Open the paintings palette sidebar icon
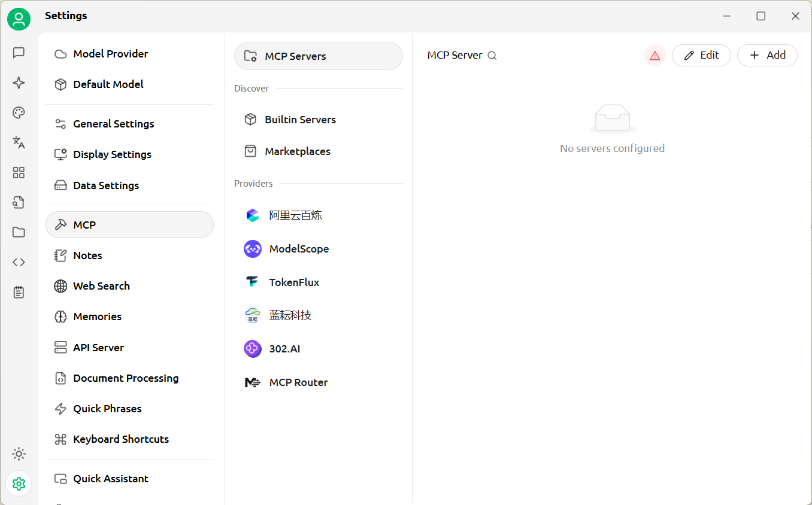Image resolution: width=812 pixels, height=505 pixels. pyautogui.click(x=19, y=112)
